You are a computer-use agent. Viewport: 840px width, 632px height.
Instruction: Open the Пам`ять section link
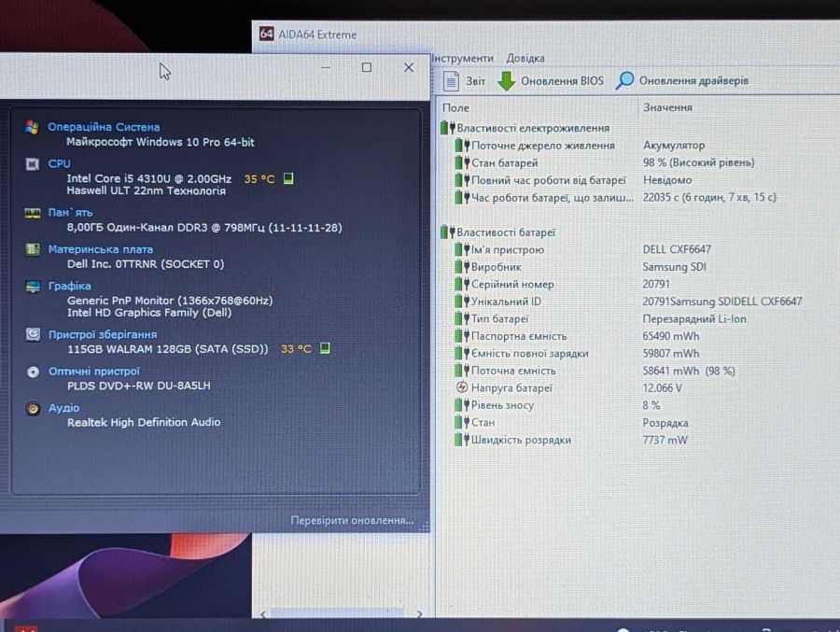70,212
